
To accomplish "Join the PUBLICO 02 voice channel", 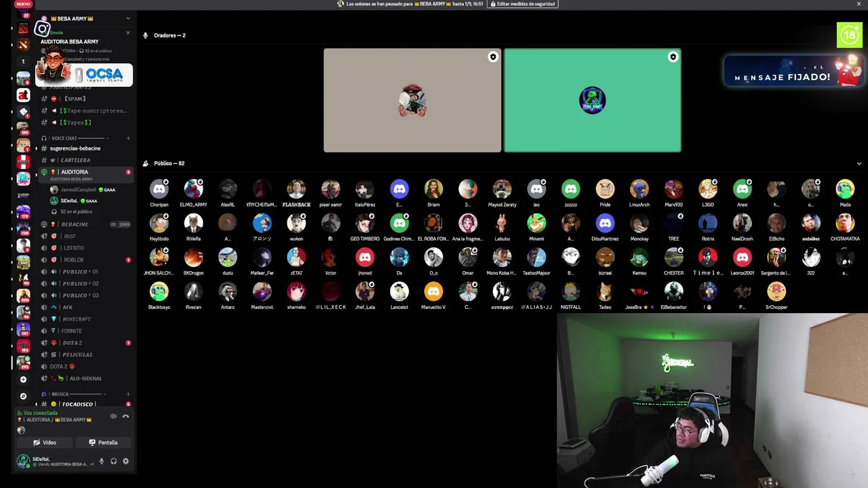I will pyautogui.click(x=84, y=283).
